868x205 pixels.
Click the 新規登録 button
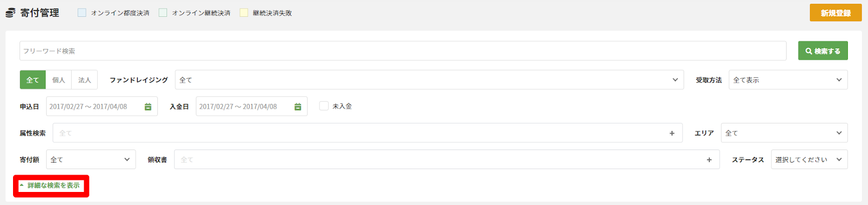[x=835, y=13]
